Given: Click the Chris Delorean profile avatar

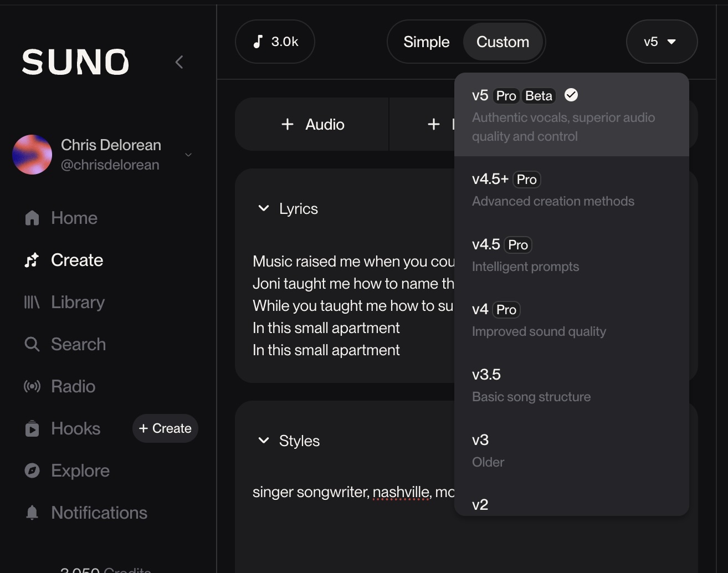Looking at the screenshot, I should [x=32, y=155].
